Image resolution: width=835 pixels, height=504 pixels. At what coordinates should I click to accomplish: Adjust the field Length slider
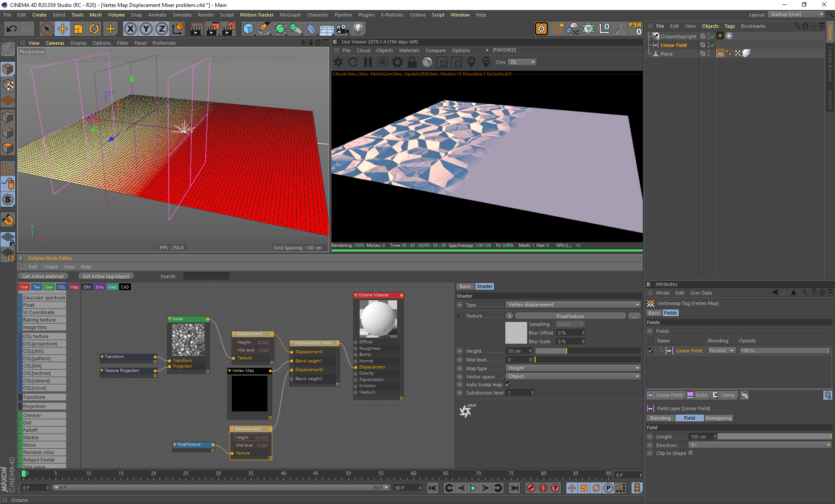[x=775, y=437]
